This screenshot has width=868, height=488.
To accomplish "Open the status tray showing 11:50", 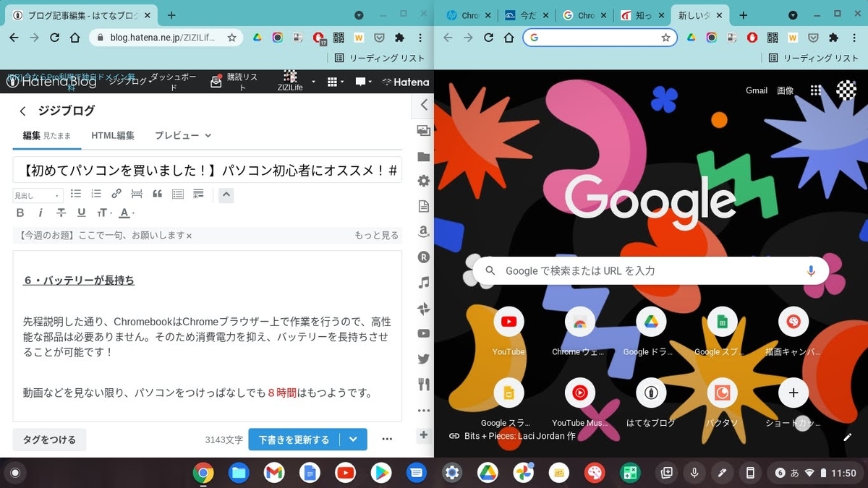I will pyautogui.click(x=814, y=473).
